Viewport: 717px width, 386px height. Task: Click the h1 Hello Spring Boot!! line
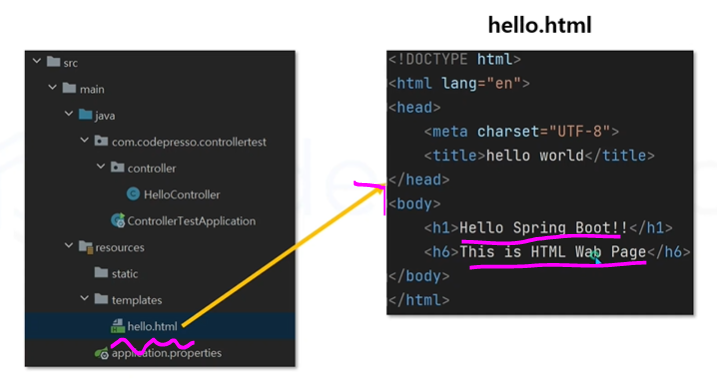pos(548,228)
